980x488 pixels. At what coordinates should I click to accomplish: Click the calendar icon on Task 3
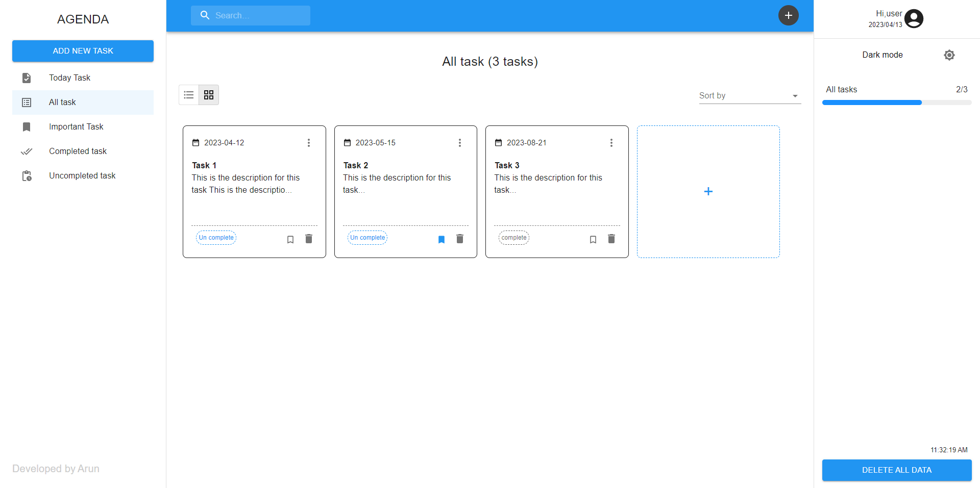[x=498, y=143]
